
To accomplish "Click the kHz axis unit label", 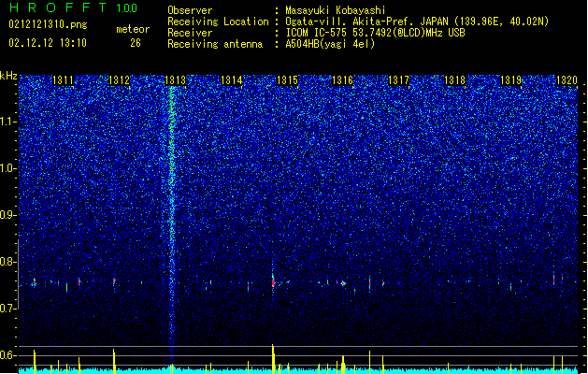I will tap(8, 76).
